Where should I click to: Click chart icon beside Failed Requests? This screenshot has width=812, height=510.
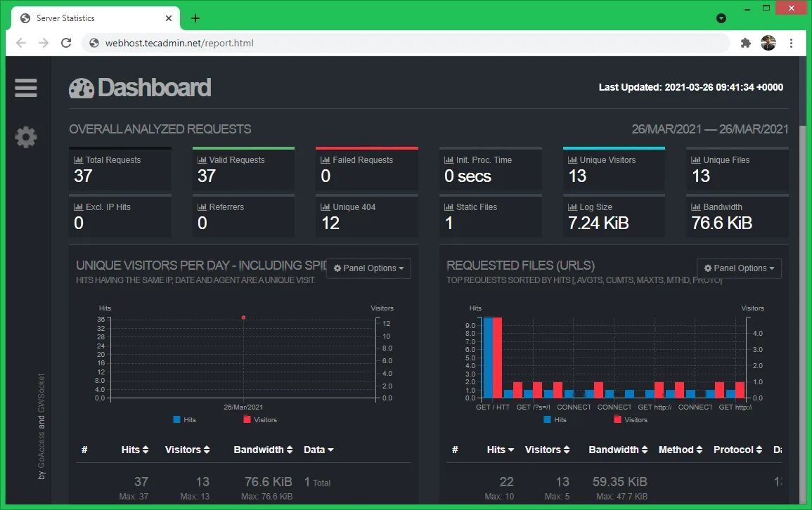[x=326, y=160]
